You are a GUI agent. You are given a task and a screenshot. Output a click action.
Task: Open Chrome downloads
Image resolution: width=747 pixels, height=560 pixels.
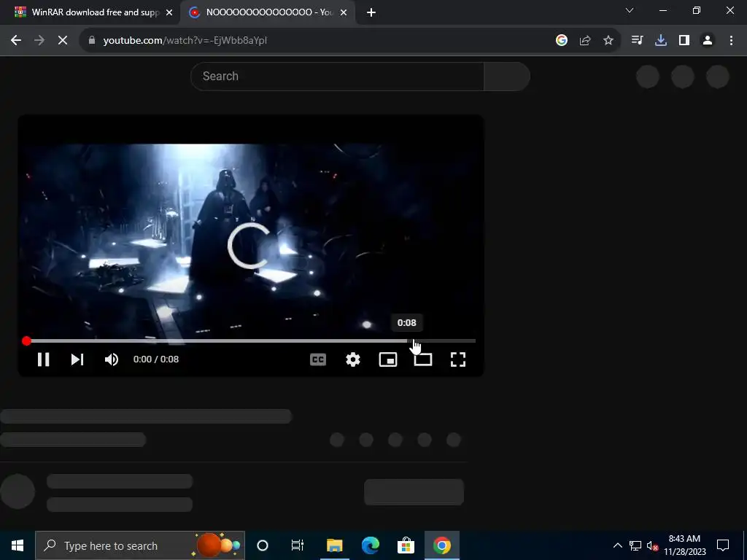(661, 41)
